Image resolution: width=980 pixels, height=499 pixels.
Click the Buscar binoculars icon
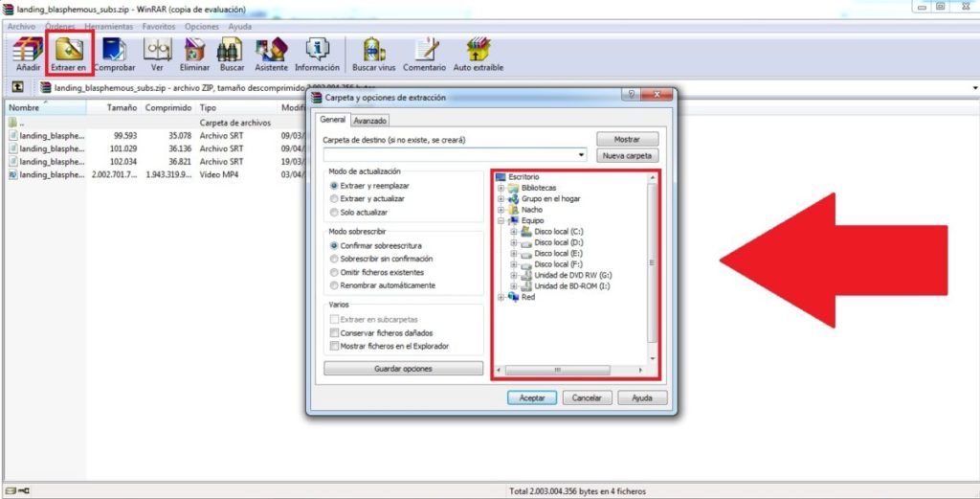(x=230, y=54)
